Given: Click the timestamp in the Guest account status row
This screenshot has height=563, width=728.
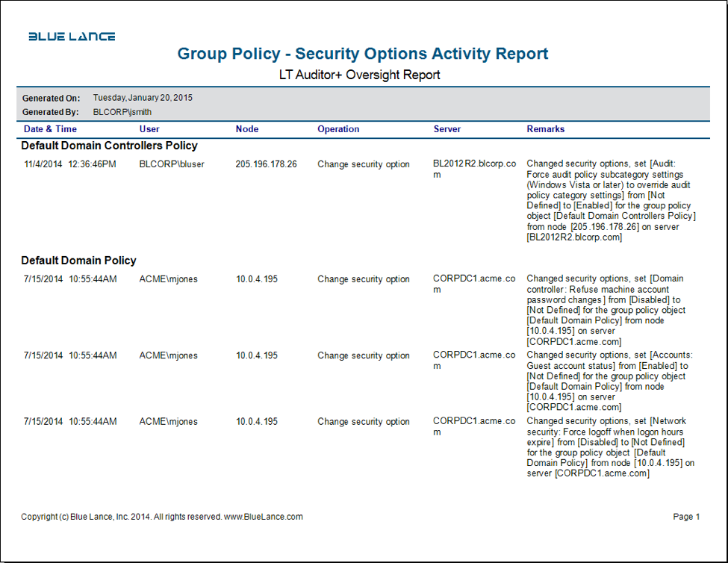Looking at the screenshot, I should [70, 355].
